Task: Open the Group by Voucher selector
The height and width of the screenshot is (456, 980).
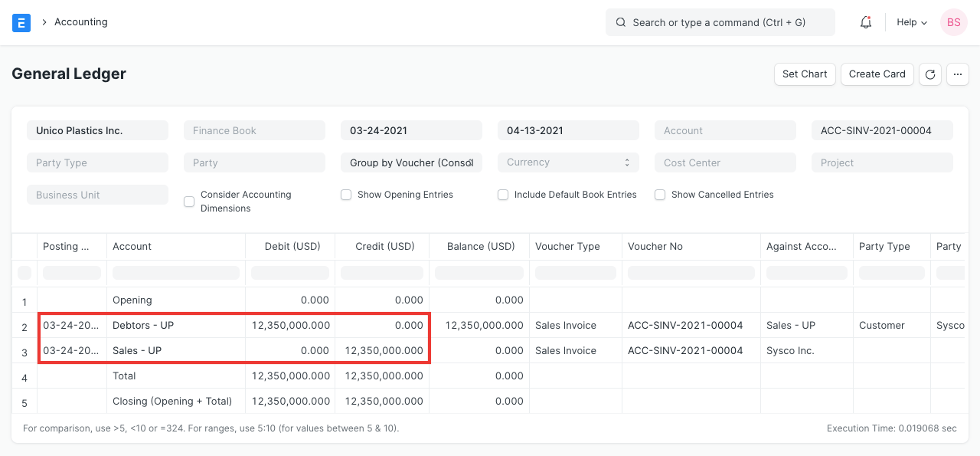Action: (x=411, y=162)
